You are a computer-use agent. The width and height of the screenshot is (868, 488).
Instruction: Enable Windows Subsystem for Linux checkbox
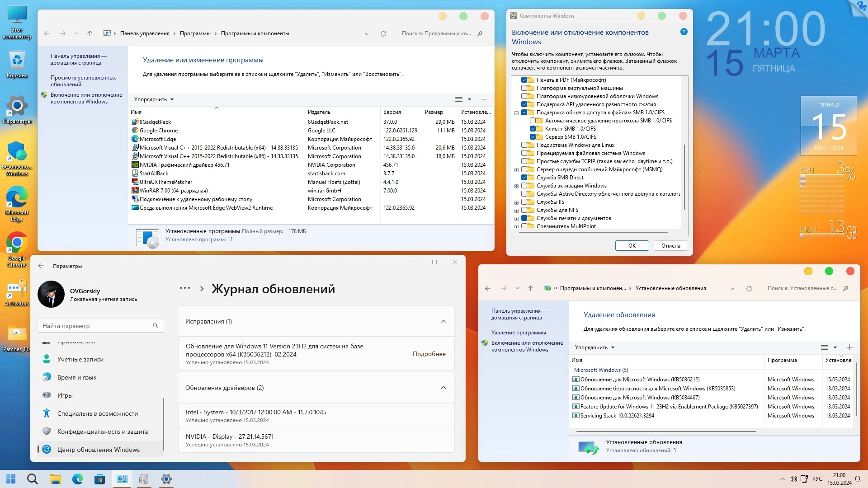[524, 145]
